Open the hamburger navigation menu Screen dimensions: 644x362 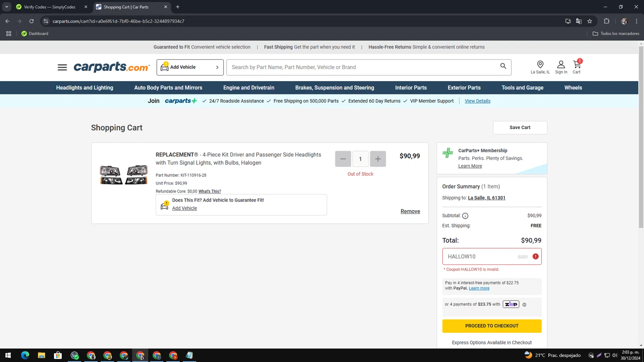62,67
